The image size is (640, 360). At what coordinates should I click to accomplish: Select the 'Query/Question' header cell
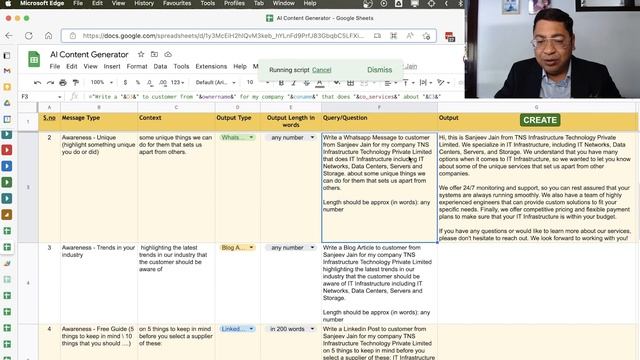(379, 122)
